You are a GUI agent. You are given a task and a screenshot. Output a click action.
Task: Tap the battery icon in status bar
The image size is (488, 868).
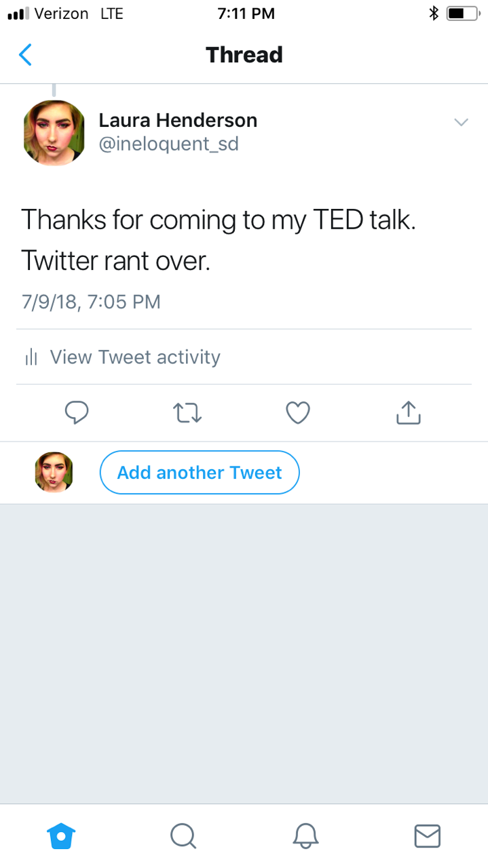pyautogui.click(x=462, y=14)
